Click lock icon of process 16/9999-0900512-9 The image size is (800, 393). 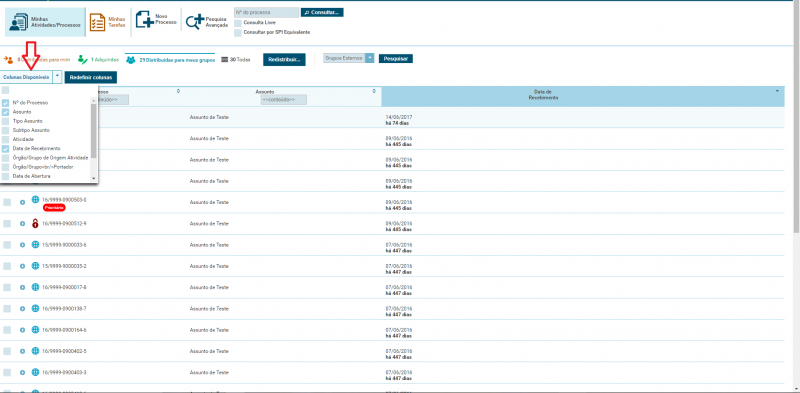(35, 223)
